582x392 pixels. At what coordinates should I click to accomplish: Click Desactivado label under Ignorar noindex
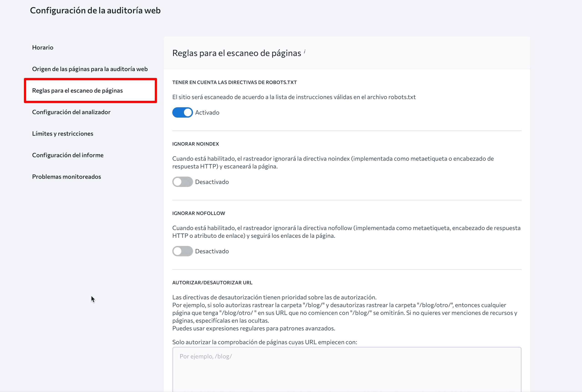coord(212,182)
